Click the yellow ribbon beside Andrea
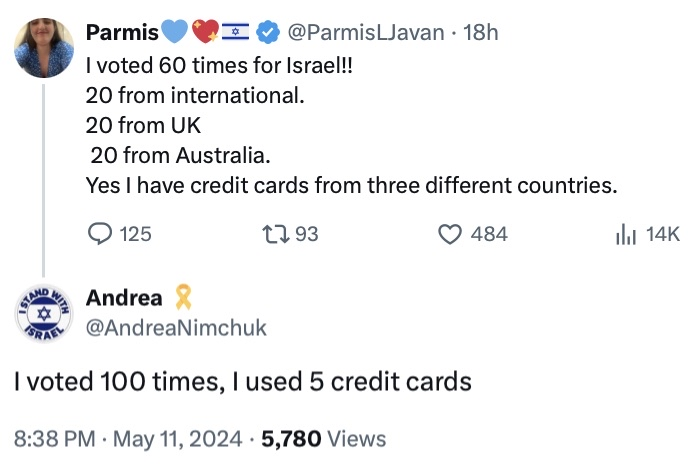 click(183, 297)
